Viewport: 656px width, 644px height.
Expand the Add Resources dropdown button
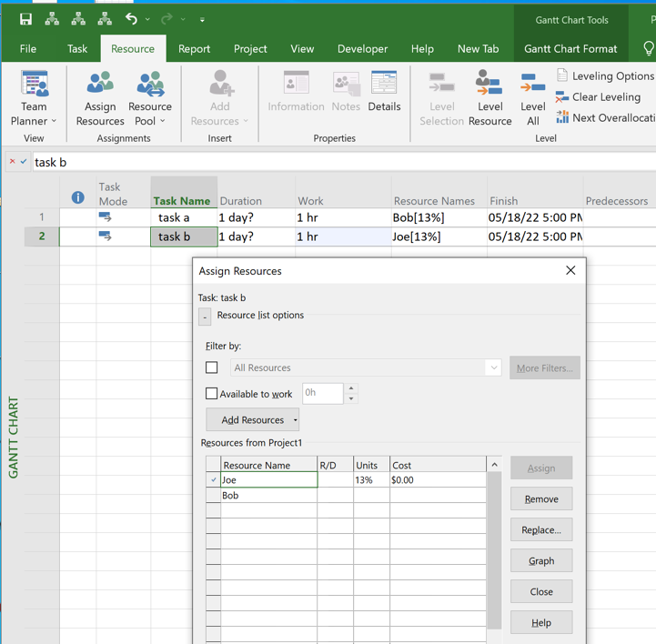click(x=295, y=420)
